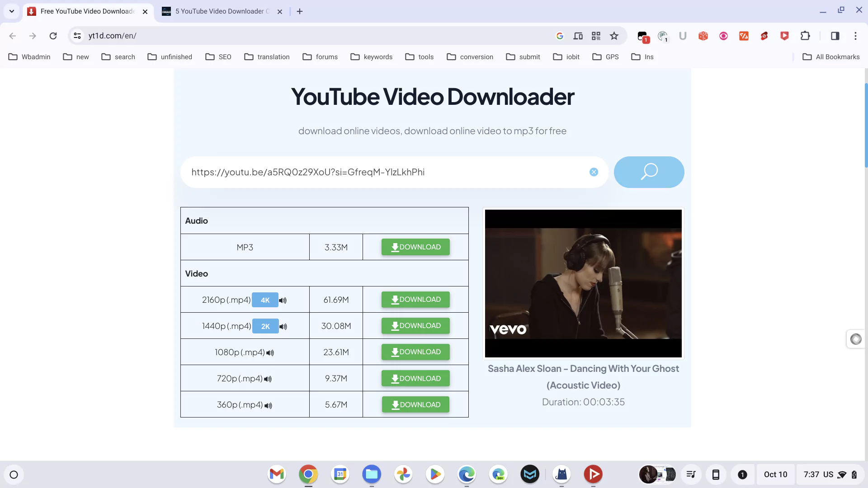The height and width of the screenshot is (488, 868).
Task: Open the All Bookmarks menu
Action: (831, 56)
